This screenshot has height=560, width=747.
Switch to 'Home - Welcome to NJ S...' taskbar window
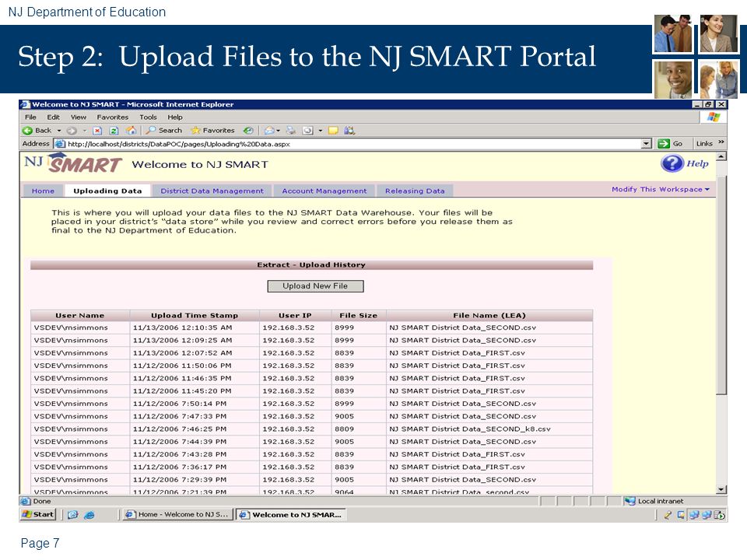177,515
